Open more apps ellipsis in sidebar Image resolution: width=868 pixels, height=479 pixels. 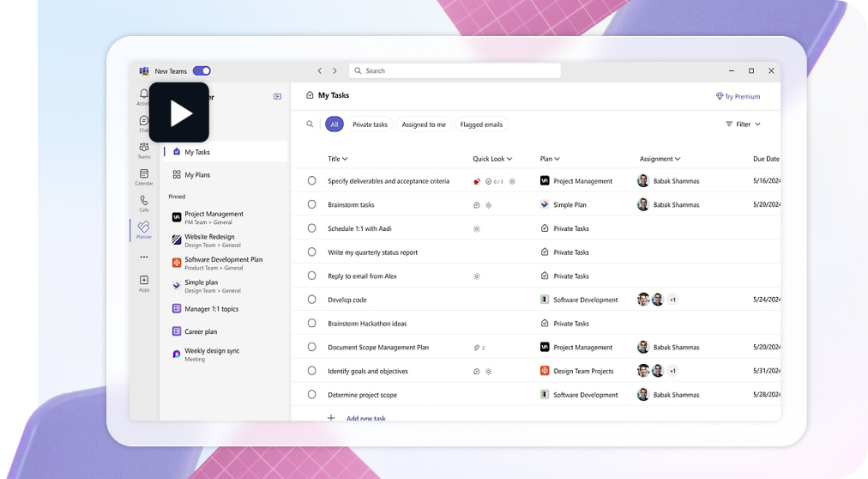click(144, 257)
